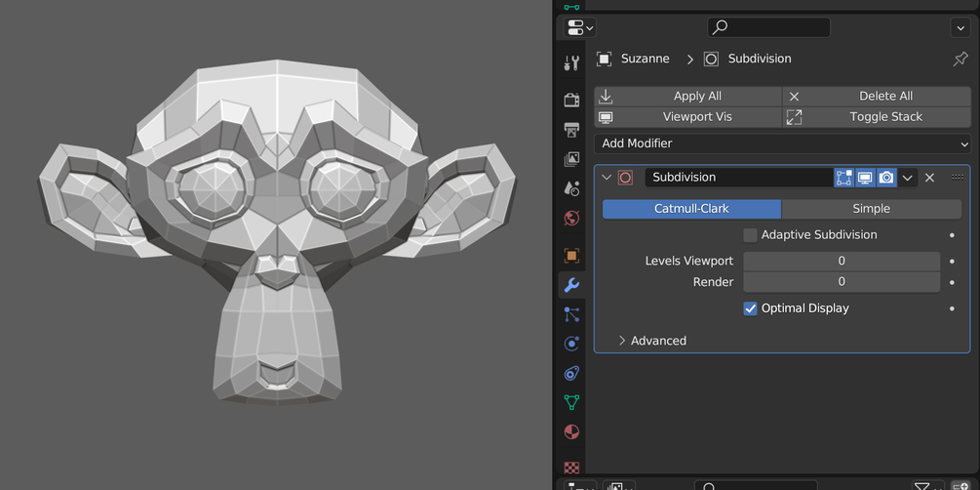Toggle Subdivision modifier edit mode display
This screenshot has width=980, height=490.
[x=843, y=178]
